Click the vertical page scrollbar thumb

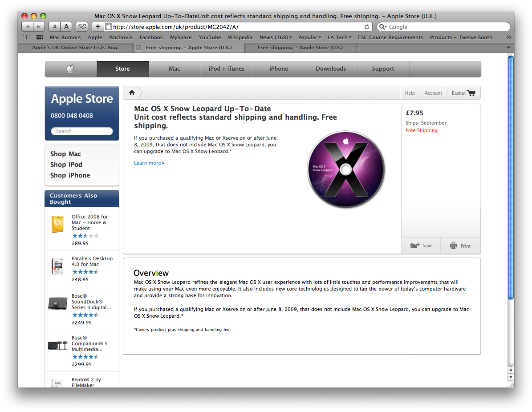[511, 178]
